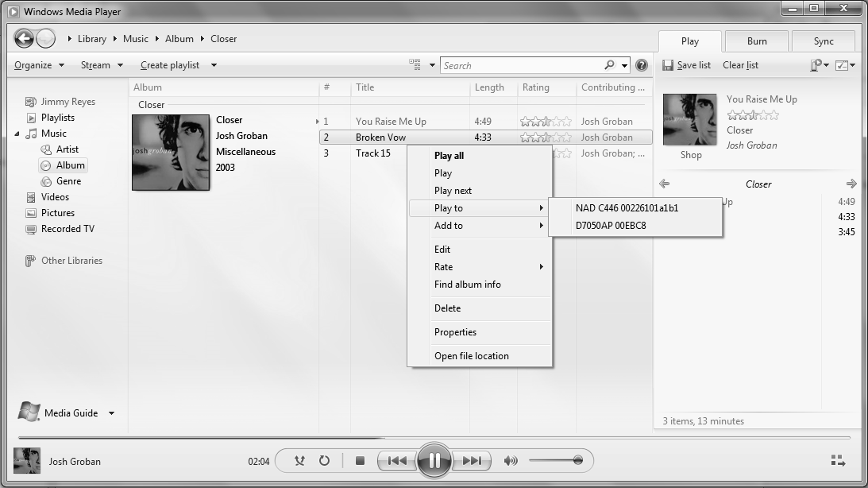The height and width of the screenshot is (488, 868).
Task: Open the Create playlist dropdown arrow
Action: pyautogui.click(x=214, y=65)
